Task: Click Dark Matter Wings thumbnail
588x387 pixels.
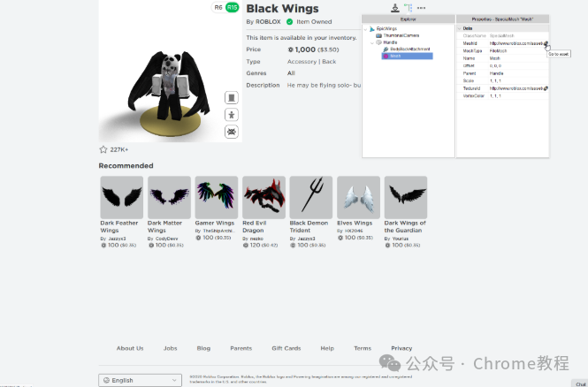Action: pyautogui.click(x=169, y=197)
